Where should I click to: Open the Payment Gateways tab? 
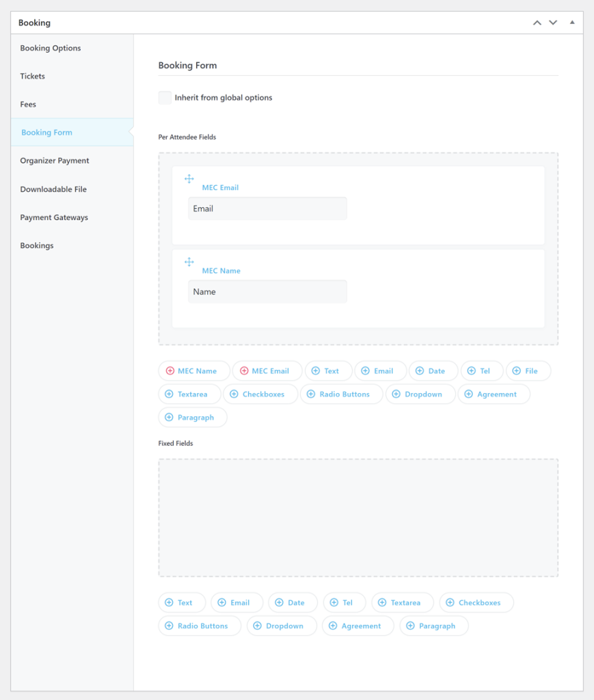[x=54, y=217]
